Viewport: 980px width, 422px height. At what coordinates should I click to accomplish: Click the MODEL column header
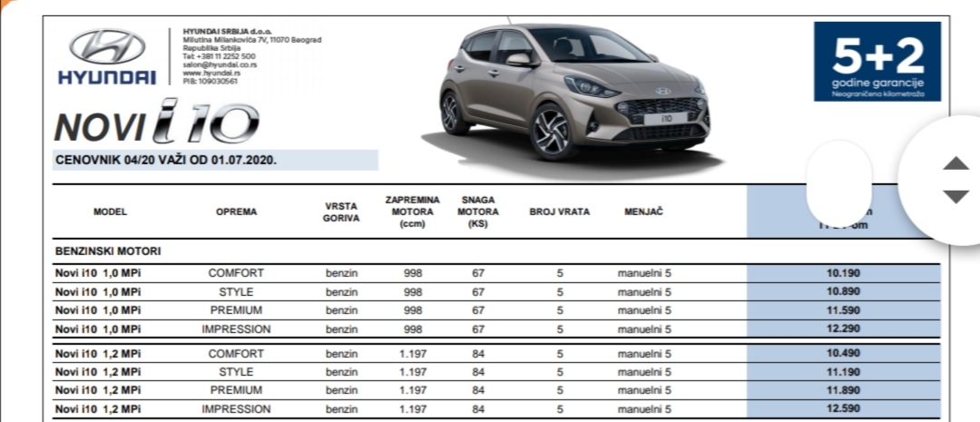[110, 212]
